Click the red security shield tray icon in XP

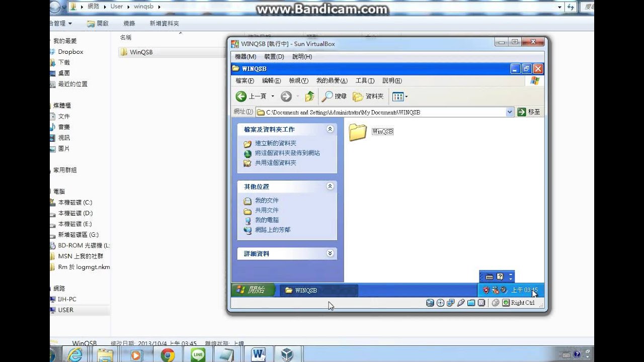click(x=486, y=290)
